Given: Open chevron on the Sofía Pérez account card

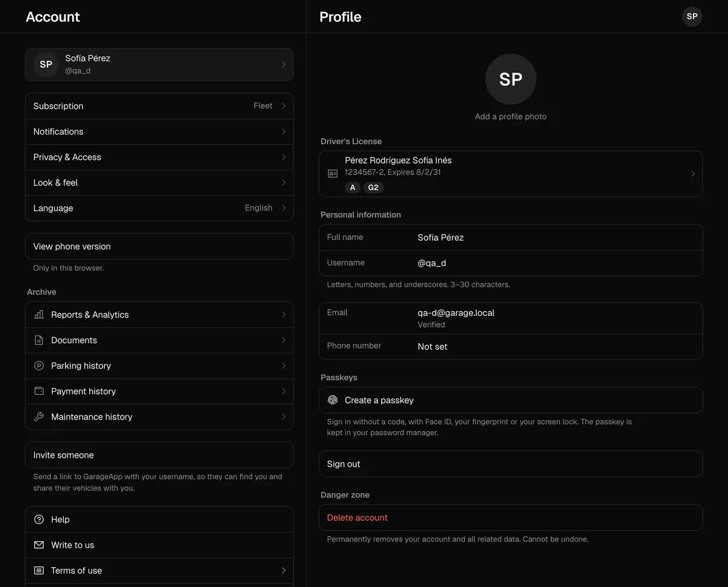Looking at the screenshot, I should coord(283,64).
